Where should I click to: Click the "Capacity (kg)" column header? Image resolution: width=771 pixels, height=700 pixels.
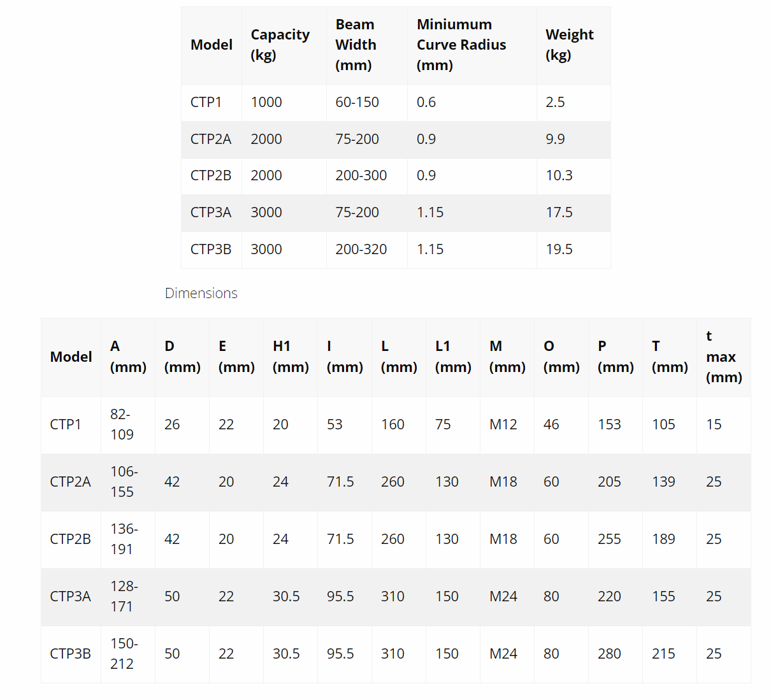(280, 45)
